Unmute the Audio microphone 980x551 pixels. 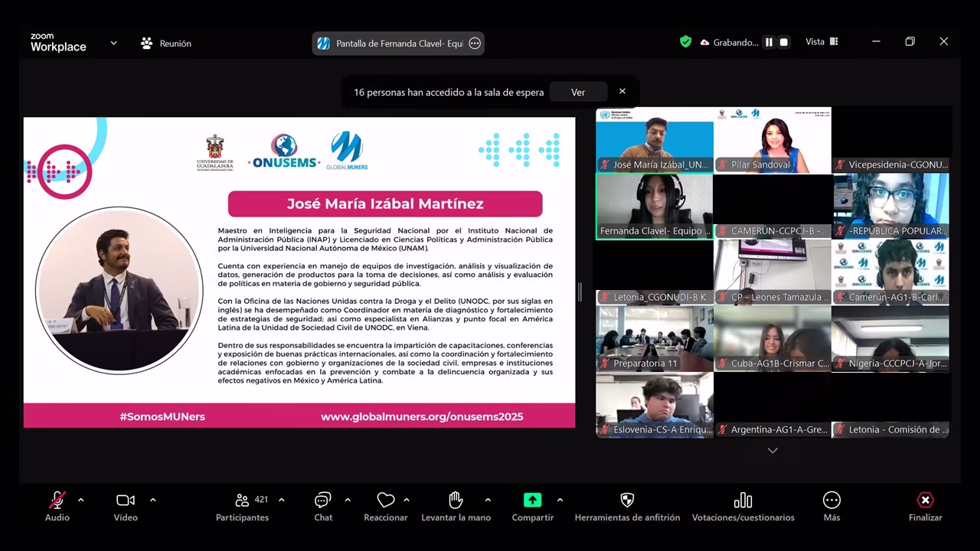tap(57, 500)
